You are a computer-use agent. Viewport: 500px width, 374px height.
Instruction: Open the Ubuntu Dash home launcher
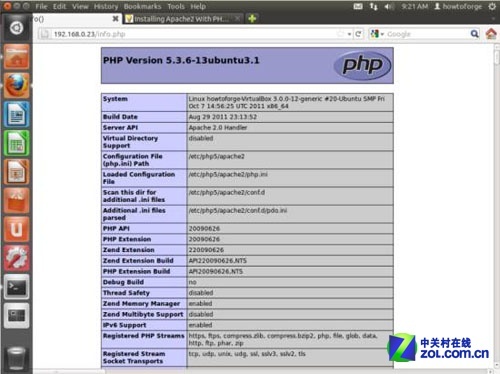(x=16, y=28)
